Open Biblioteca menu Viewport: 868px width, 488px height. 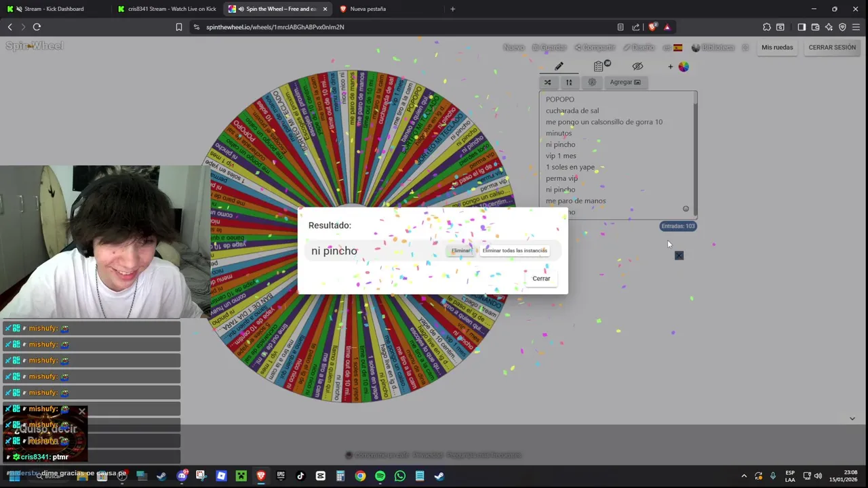tap(713, 47)
